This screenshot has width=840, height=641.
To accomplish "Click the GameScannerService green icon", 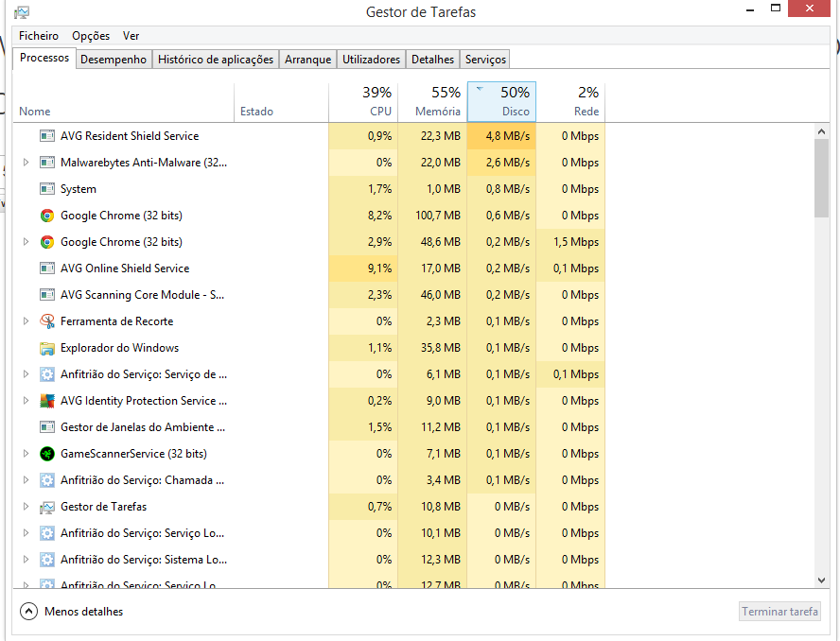I will point(47,454).
